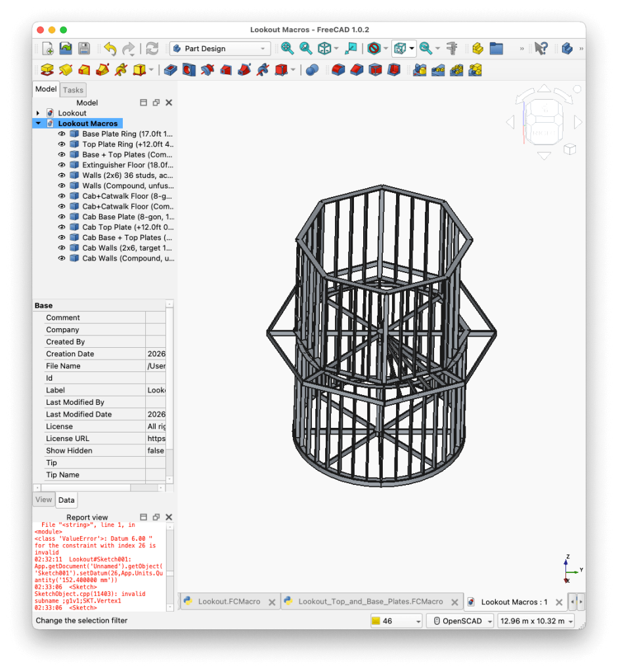Image resolution: width=618 pixels, height=672 pixels.
Task: Click the Refresh recompute icon
Action: pos(152,49)
